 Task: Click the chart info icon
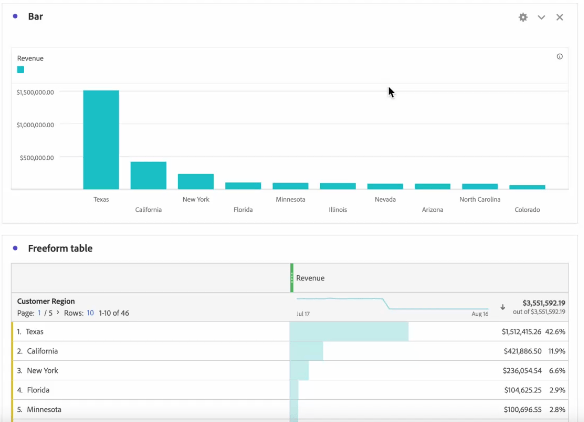point(559,57)
